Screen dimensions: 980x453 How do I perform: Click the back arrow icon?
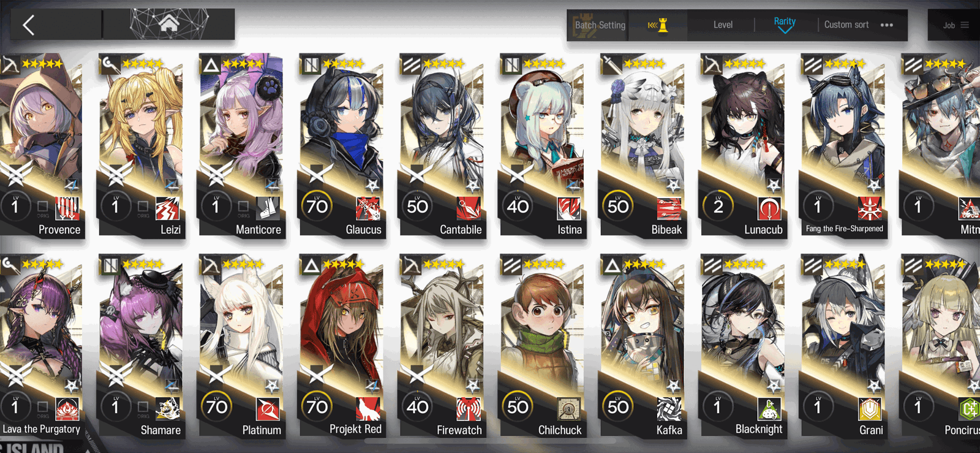coord(28,25)
